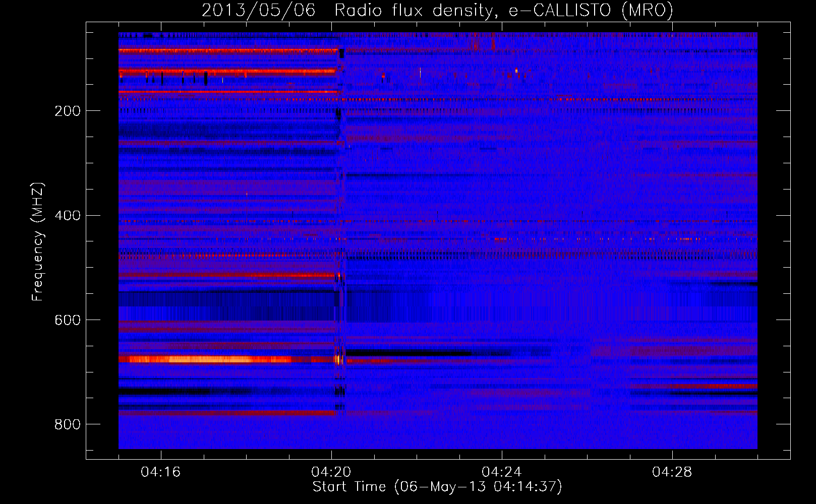The height and width of the screenshot is (504, 816).
Task: Click the "Frequency (MHZ)" axis label
Action: click(x=38, y=242)
